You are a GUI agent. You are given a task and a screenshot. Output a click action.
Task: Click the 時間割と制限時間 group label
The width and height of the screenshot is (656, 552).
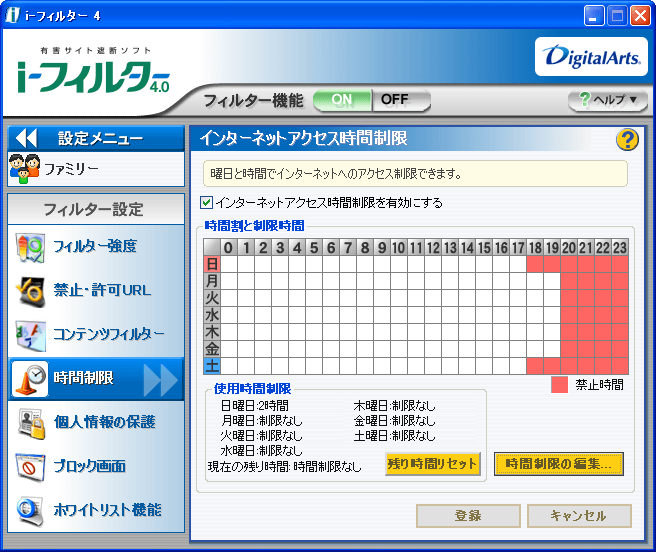point(254,226)
